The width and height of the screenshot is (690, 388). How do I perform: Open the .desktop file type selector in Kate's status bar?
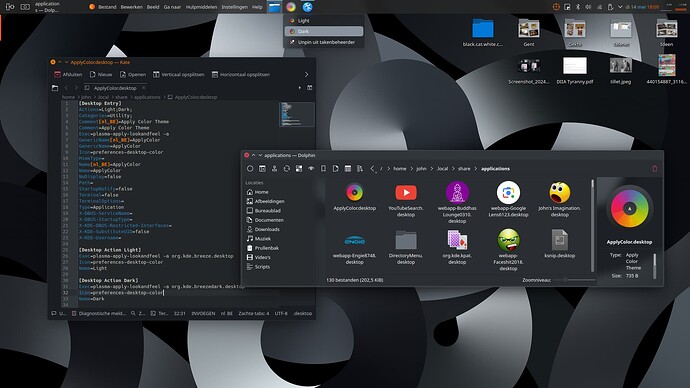302,313
